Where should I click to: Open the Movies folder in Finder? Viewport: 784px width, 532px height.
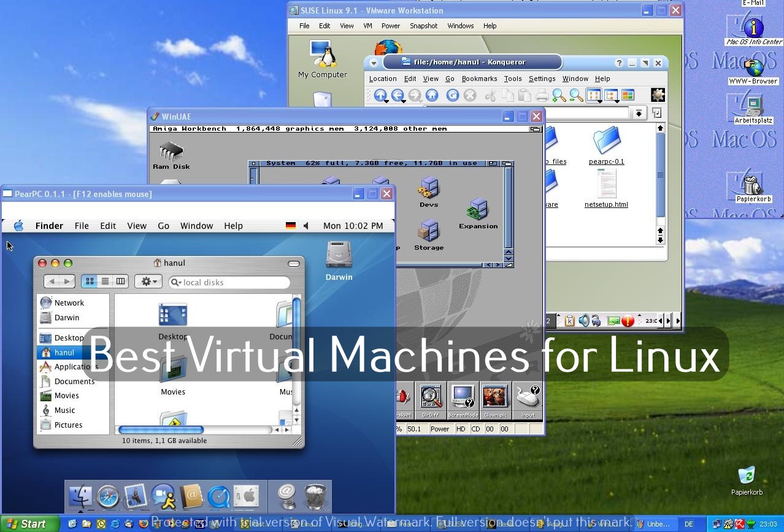point(173,374)
